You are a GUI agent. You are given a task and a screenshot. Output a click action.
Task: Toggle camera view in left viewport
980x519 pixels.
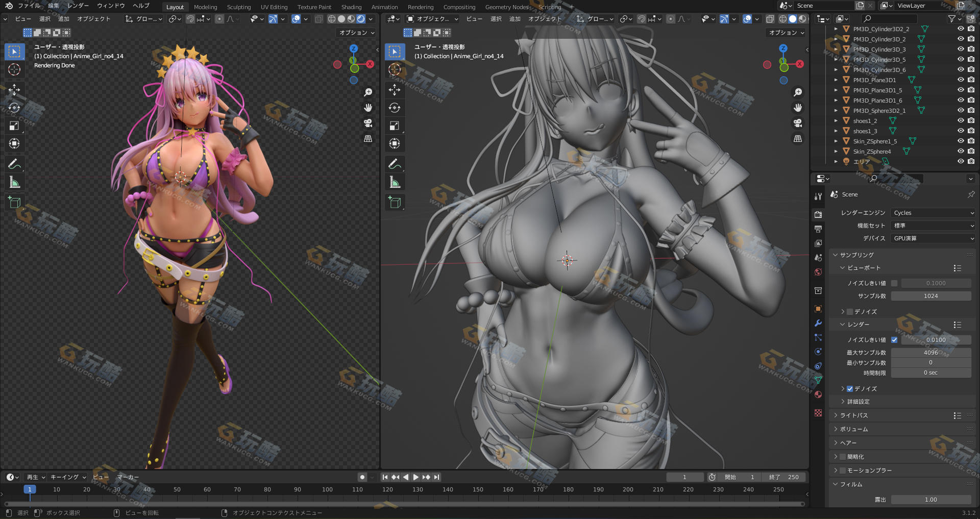point(367,123)
